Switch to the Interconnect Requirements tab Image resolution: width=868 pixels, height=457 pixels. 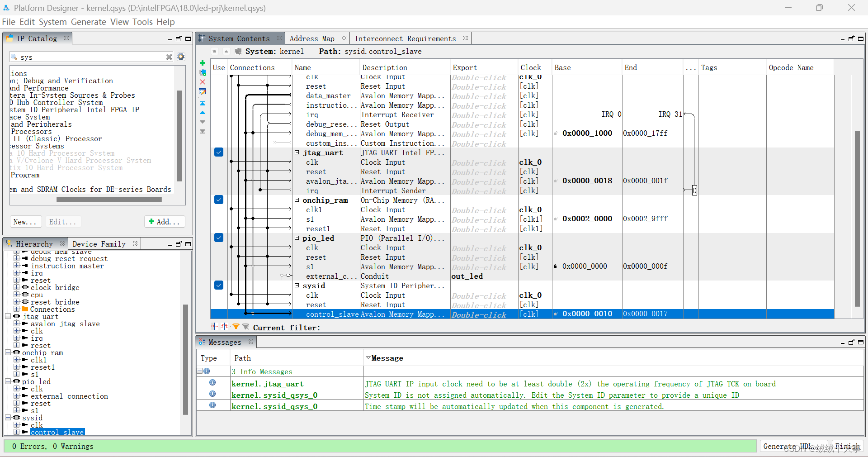coord(405,38)
